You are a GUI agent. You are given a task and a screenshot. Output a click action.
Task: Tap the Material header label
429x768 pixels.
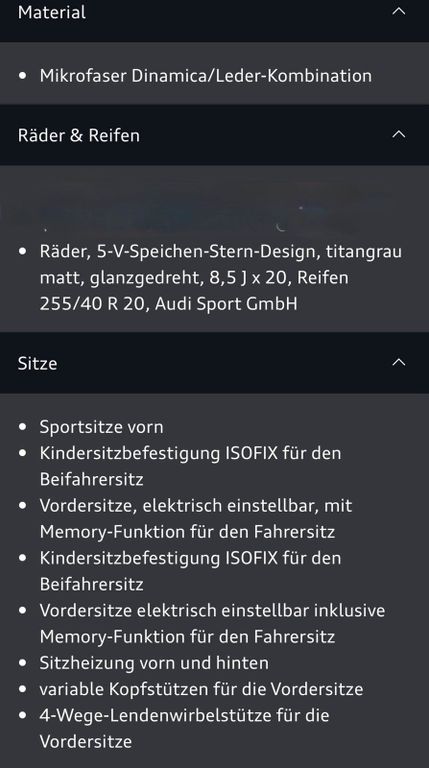click(x=51, y=12)
